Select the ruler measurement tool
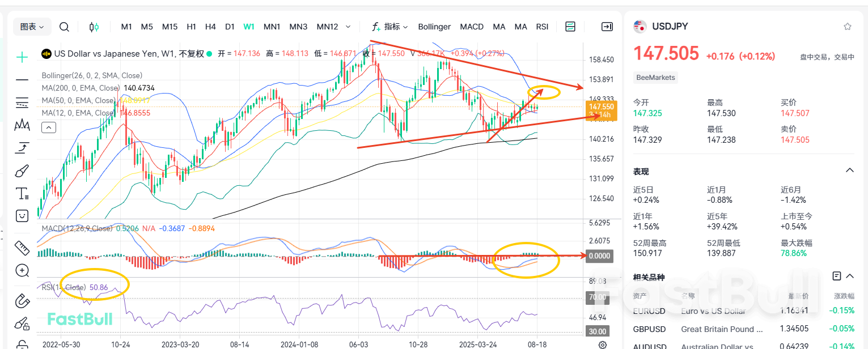The image size is (868, 349). [x=22, y=248]
